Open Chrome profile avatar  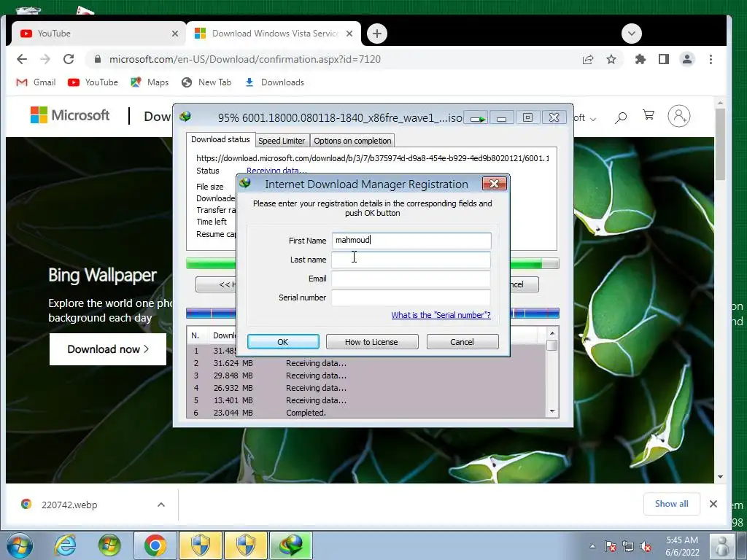687,59
